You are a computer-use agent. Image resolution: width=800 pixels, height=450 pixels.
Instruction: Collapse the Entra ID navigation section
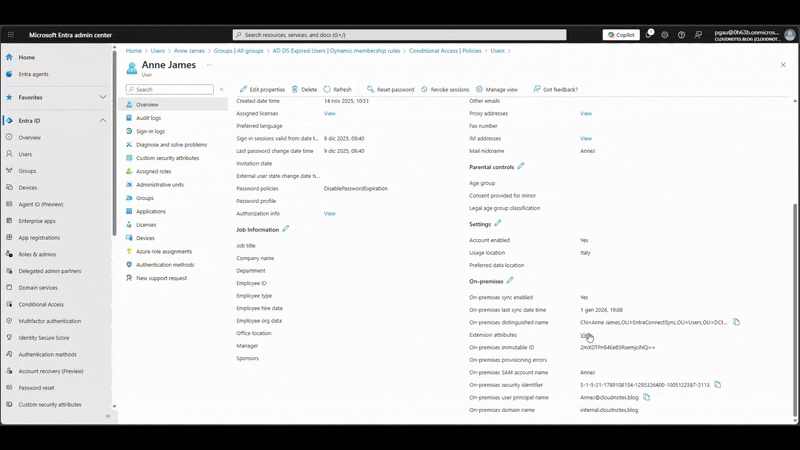click(x=103, y=121)
